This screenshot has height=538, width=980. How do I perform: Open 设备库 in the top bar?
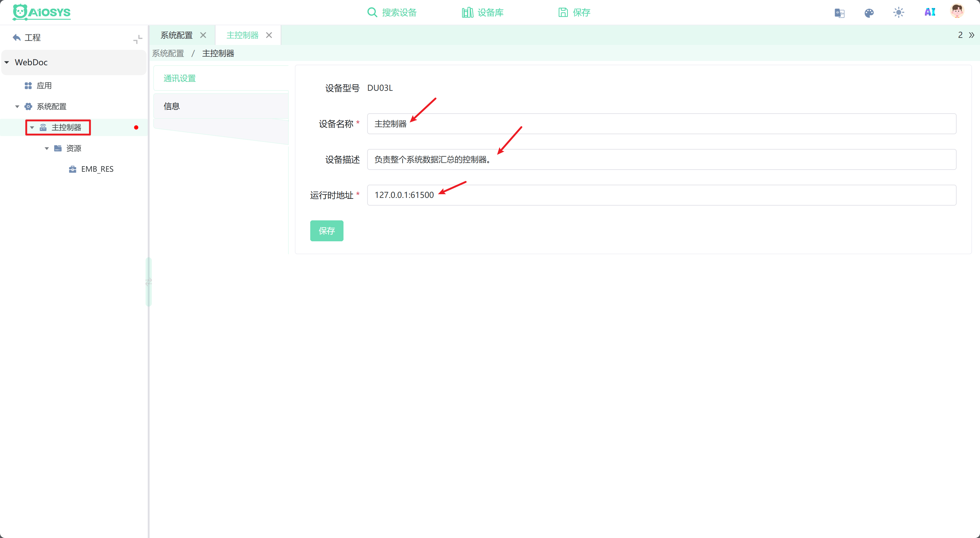pyautogui.click(x=490, y=13)
